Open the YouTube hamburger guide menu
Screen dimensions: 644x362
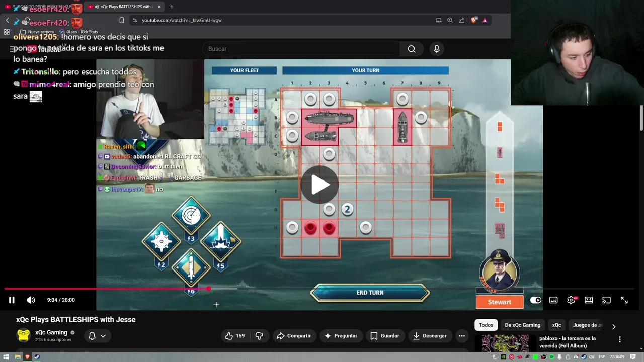tap(13, 49)
